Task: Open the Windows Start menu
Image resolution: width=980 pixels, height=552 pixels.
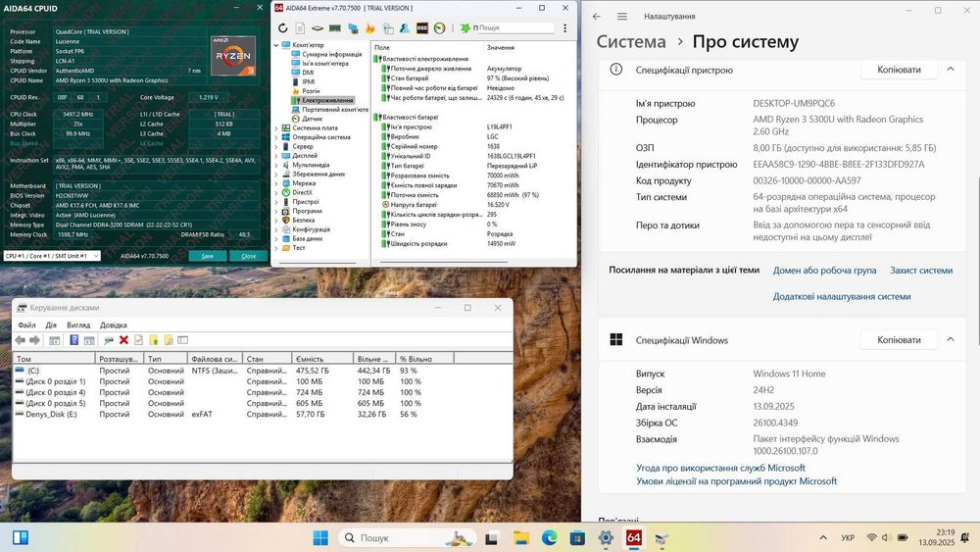Action: click(x=320, y=537)
